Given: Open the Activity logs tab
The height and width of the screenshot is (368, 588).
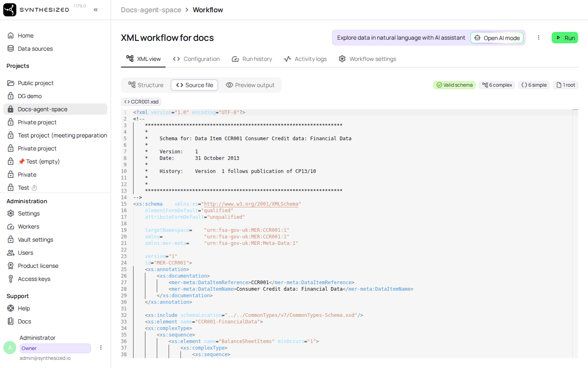Looking at the screenshot, I should (305, 59).
